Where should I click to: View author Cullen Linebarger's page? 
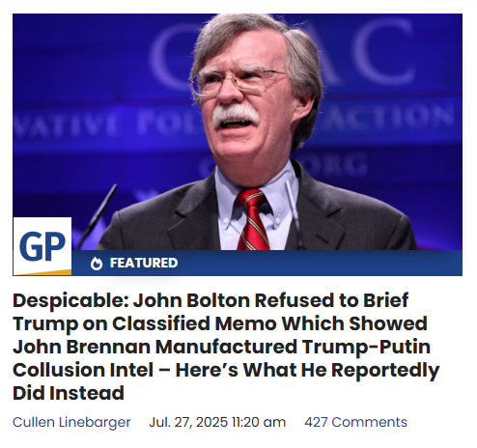pos(71,422)
